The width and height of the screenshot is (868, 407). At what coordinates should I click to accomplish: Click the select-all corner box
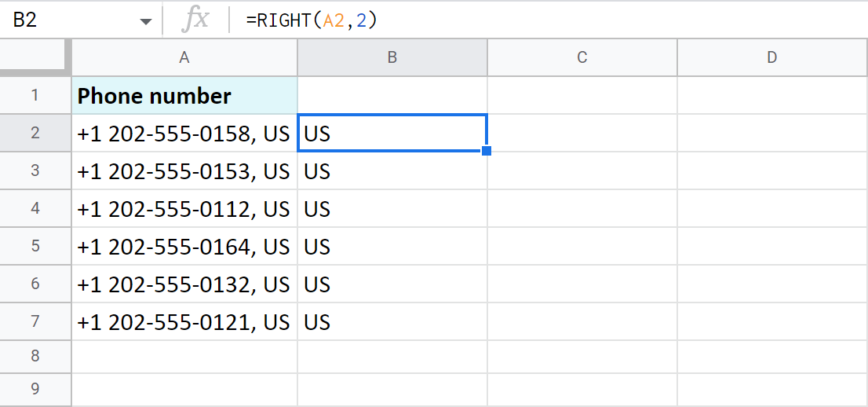click(x=35, y=57)
